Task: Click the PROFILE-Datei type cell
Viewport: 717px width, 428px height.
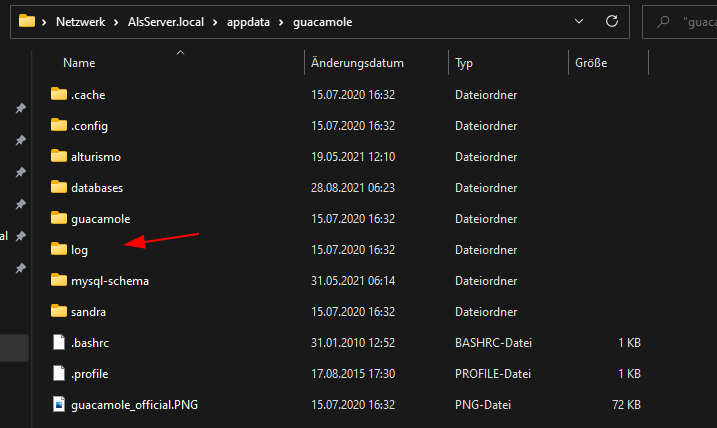Action: (493, 374)
